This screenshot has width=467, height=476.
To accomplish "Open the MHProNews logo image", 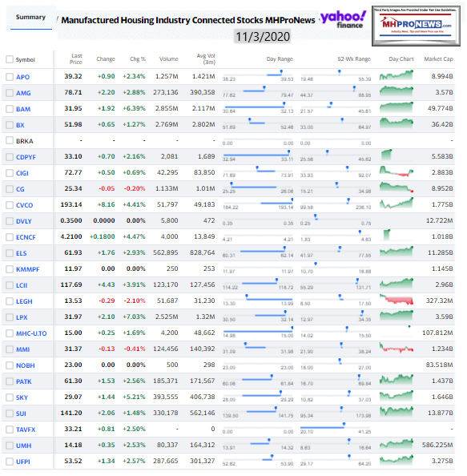I will coord(416,26).
